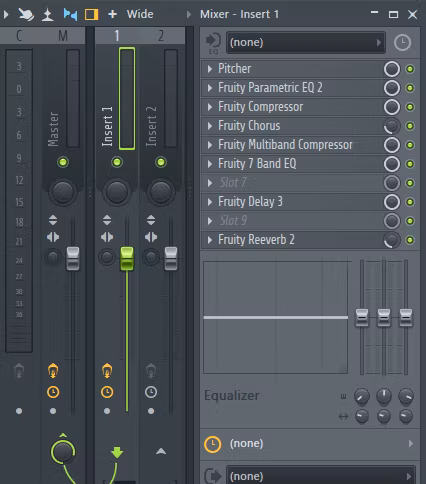
Task: Click Master track latency clock icon
Action: [x=53, y=392]
